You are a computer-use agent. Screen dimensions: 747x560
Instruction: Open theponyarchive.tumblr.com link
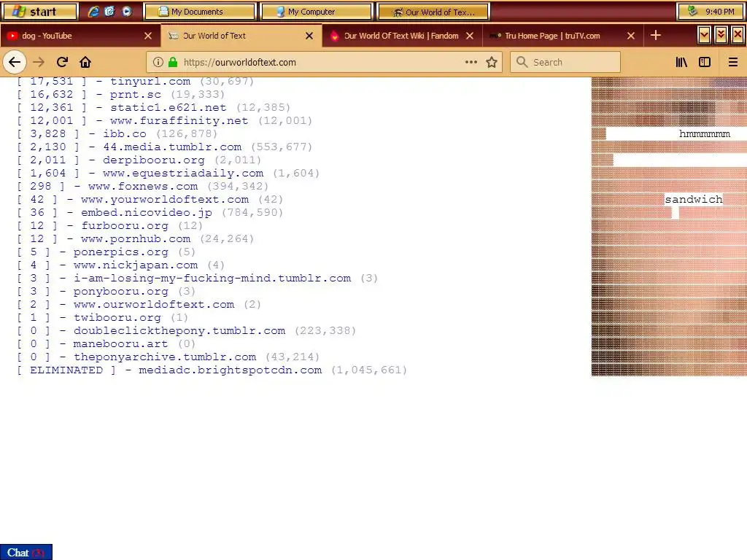[165, 357]
